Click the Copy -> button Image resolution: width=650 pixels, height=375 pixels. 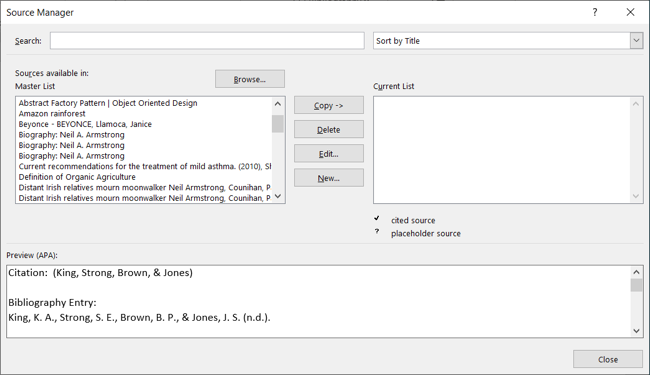pyautogui.click(x=329, y=105)
